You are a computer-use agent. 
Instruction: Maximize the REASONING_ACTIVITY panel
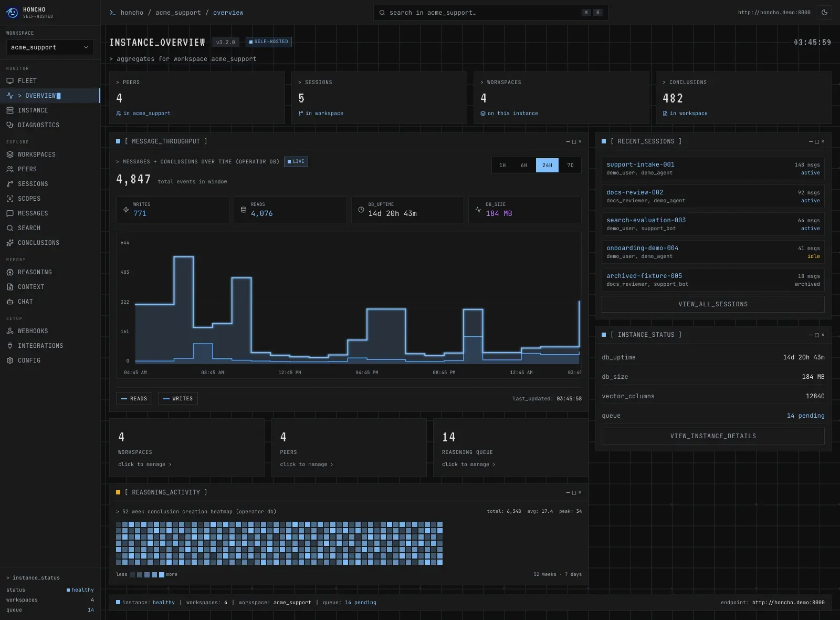(574, 492)
